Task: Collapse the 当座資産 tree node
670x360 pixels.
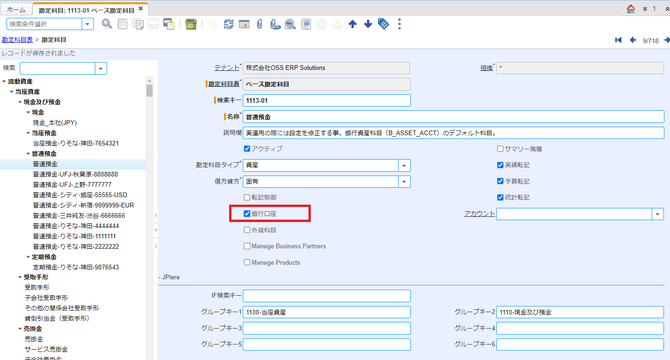Action: click(12, 92)
